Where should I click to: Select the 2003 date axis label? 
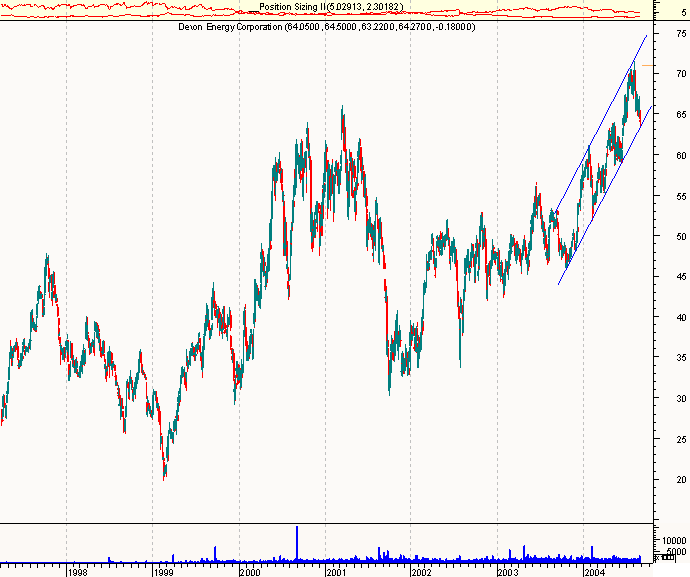coord(508,572)
